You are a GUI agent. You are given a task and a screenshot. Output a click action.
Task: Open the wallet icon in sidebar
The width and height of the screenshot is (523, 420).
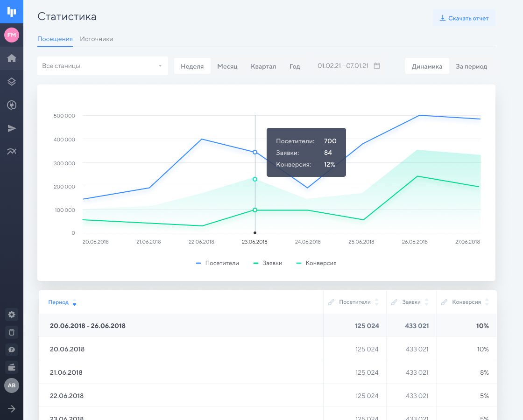tap(12, 367)
